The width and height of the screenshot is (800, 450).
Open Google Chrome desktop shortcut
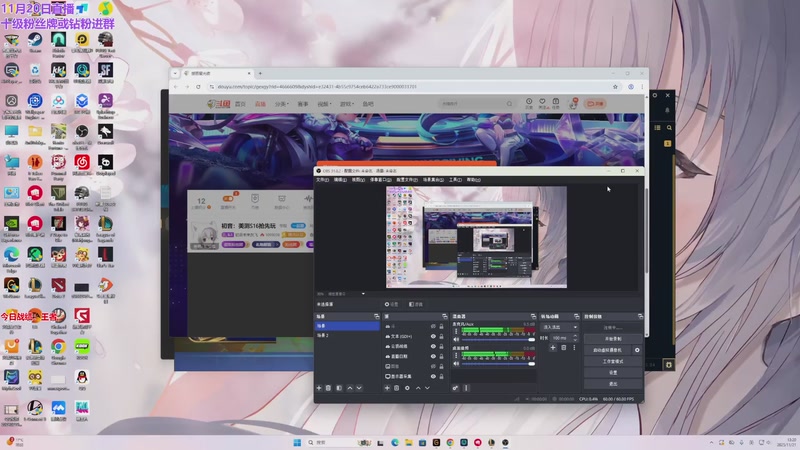(58, 352)
